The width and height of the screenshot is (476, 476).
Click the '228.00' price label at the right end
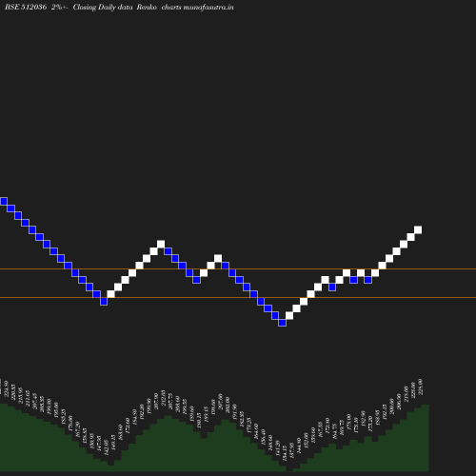pos(421,387)
